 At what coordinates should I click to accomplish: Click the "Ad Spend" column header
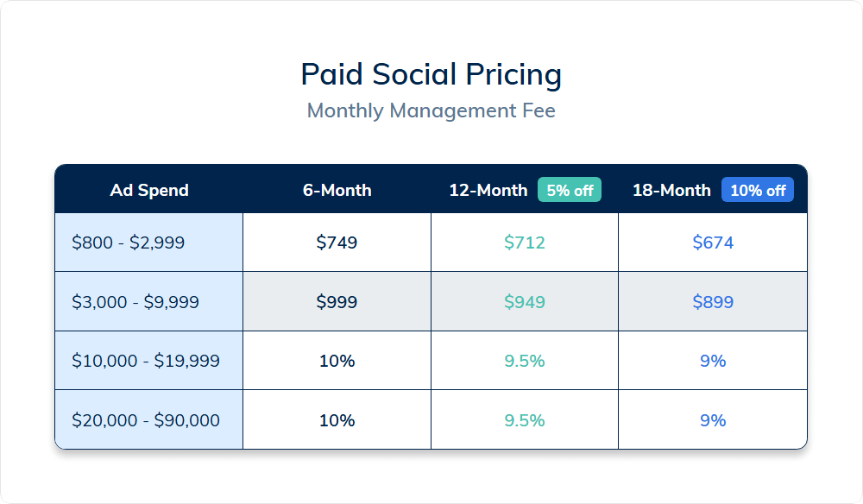pos(149,190)
